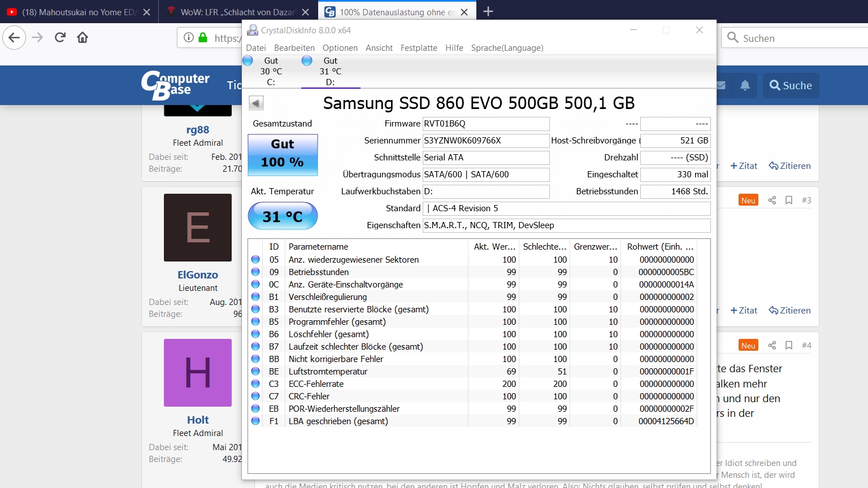This screenshot has width=868, height=488.
Task: Click the Übertragungsmodus value field
Action: tap(486, 175)
